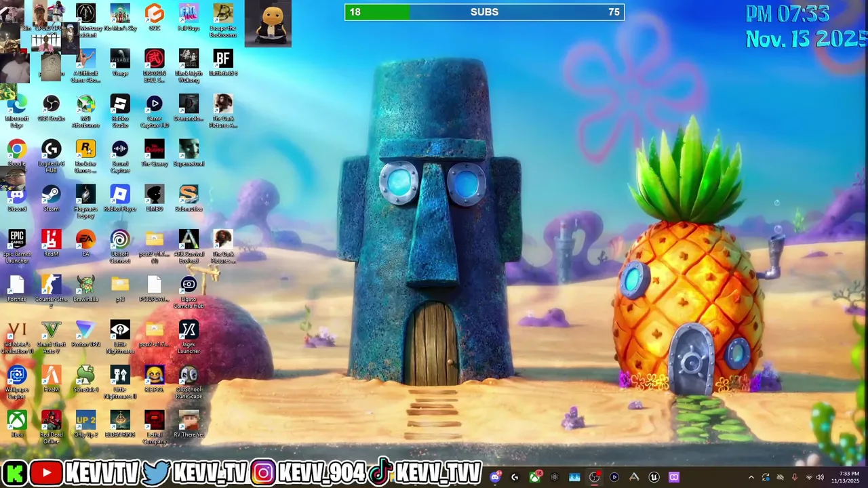868x488 pixels.
Task: Open the Fall Guys game shortcut
Action: click(x=189, y=18)
